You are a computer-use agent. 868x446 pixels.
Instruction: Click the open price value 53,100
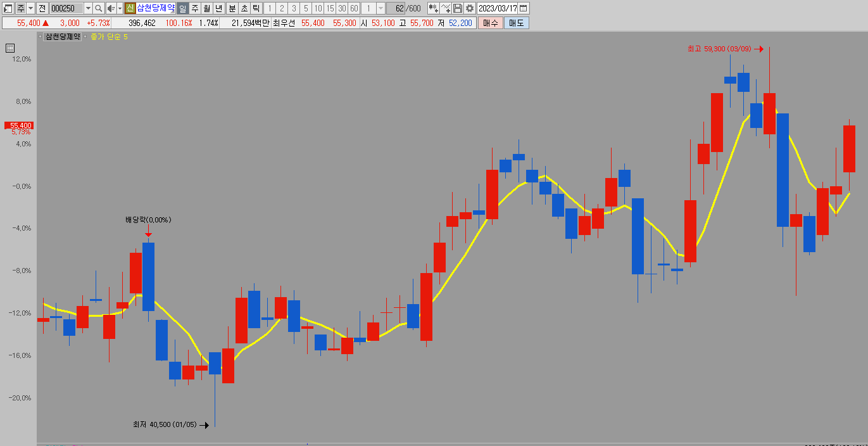pyautogui.click(x=383, y=23)
